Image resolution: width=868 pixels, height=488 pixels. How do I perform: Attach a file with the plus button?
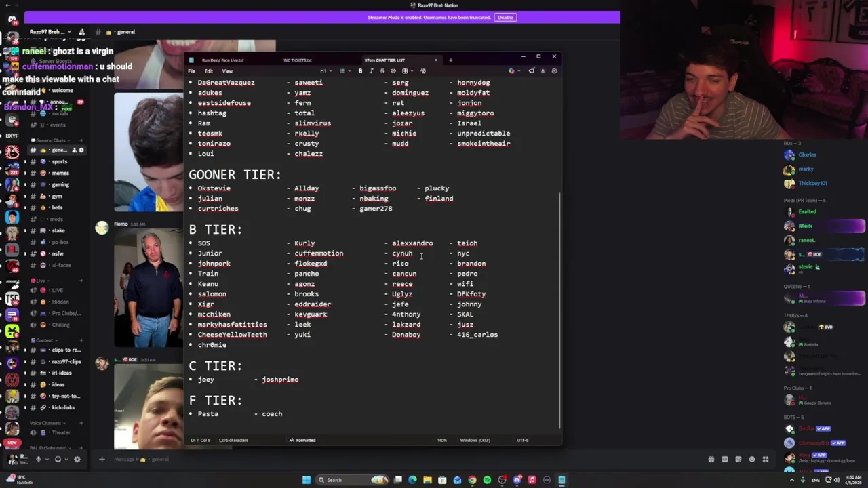point(102,460)
